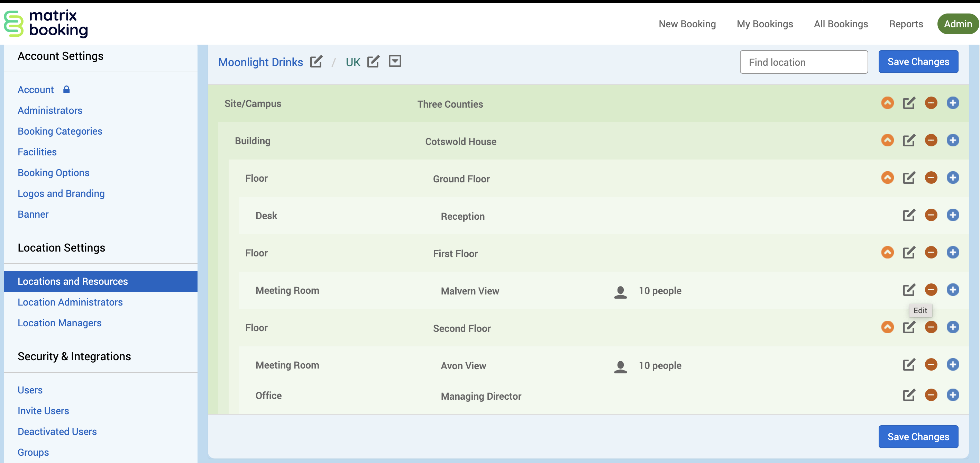The image size is (980, 463).
Task: Click the Find location search field
Action: coord(803,62)
